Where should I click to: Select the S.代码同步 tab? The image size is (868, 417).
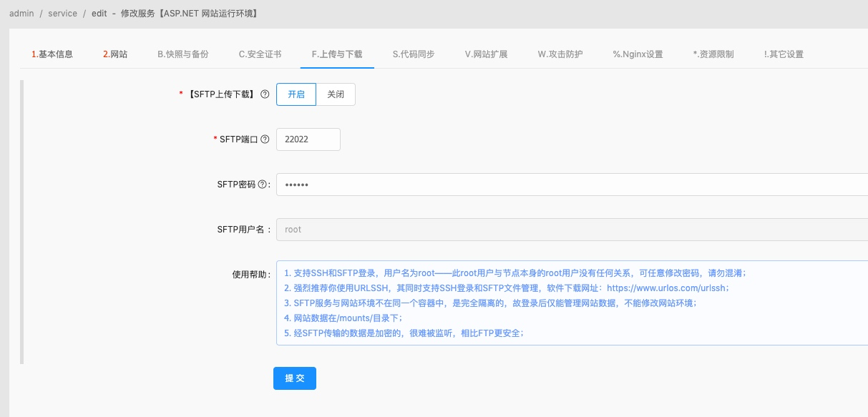(x=412, y=53)
